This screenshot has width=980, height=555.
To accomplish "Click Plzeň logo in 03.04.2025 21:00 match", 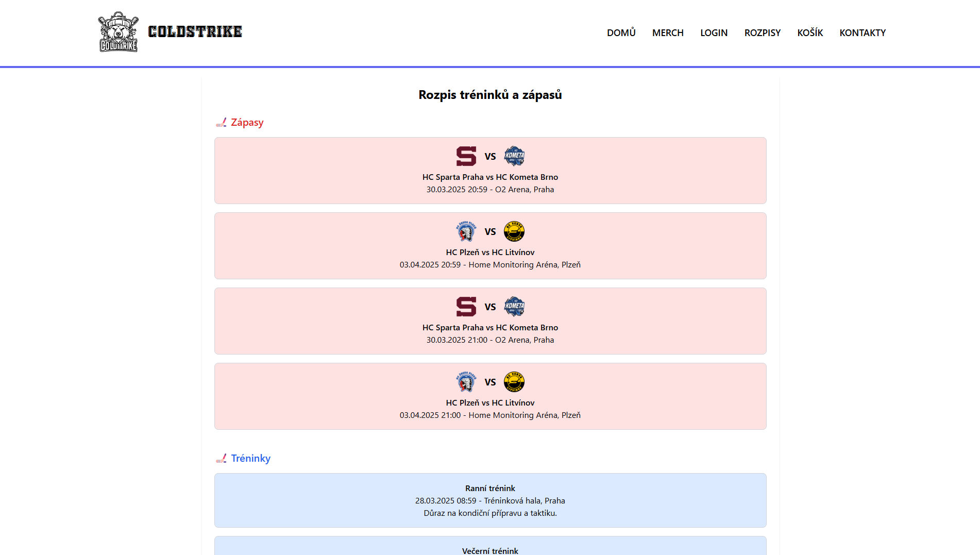I will click(466, 382).
